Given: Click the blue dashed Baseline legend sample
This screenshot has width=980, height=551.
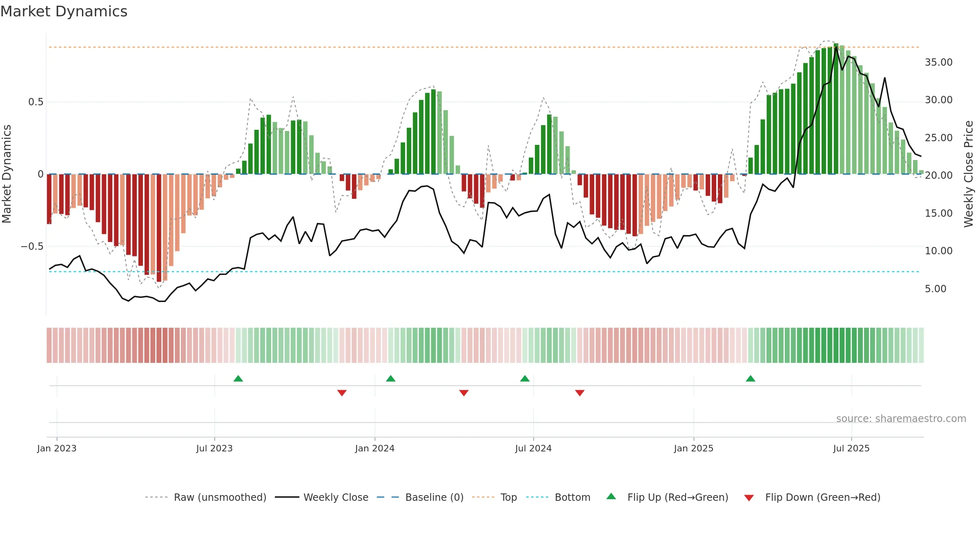Looking at the screenshot, I should (x=388, y=497).
